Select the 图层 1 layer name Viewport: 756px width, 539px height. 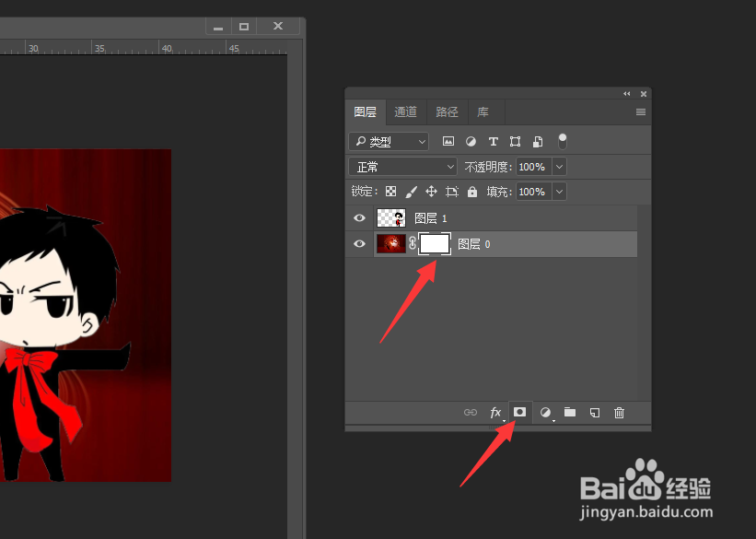(431, 218)
